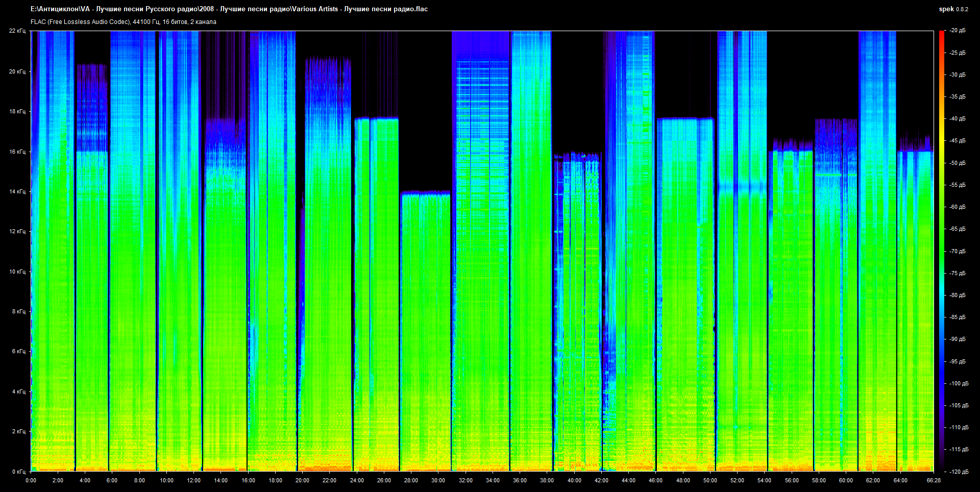Select the -70 дБ level label
Image resolution: width=980 pixels, height=492 pixels.
click(x=958, y=251)
